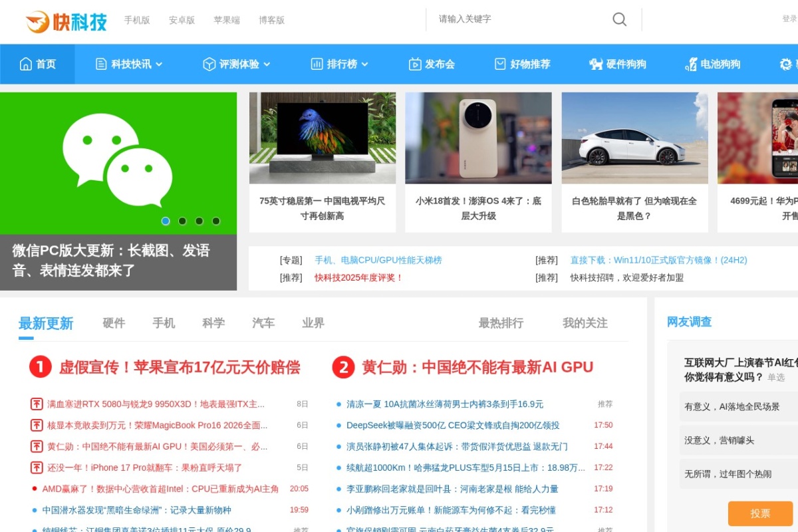Open the phone thumbnail for 小米18首发
798x532 pixels.
click(x=478, y=138)
